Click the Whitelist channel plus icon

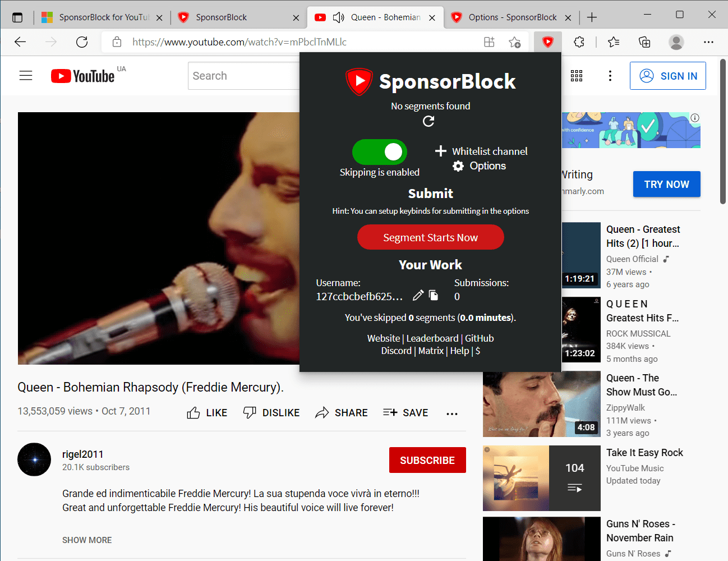click(x=441, y=151)
